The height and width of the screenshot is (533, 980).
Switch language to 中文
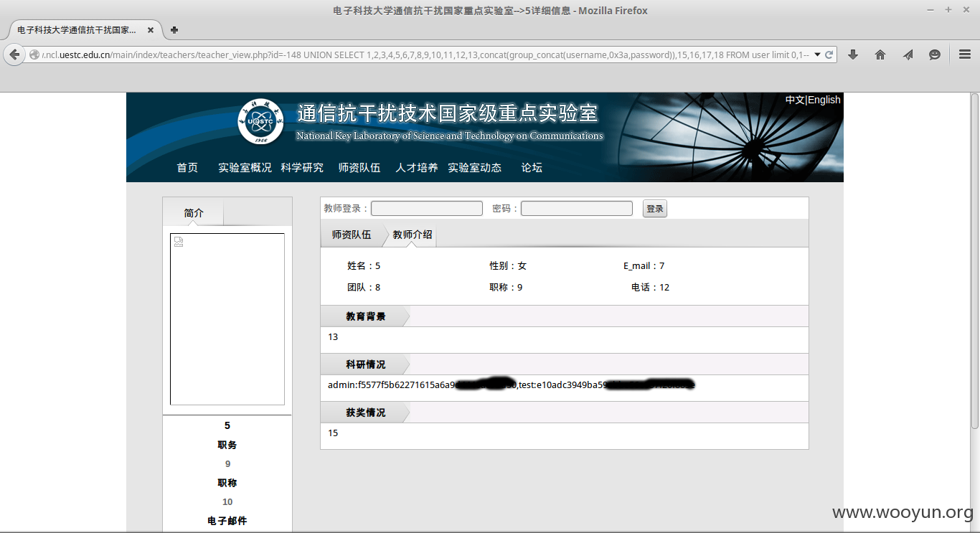coord(795,100)
